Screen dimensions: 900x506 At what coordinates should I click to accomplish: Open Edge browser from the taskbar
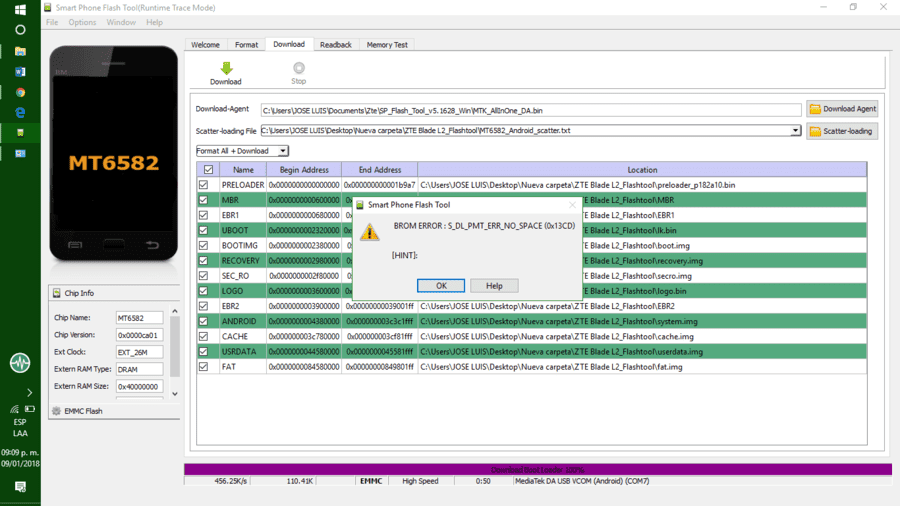(x=20, y=112)
